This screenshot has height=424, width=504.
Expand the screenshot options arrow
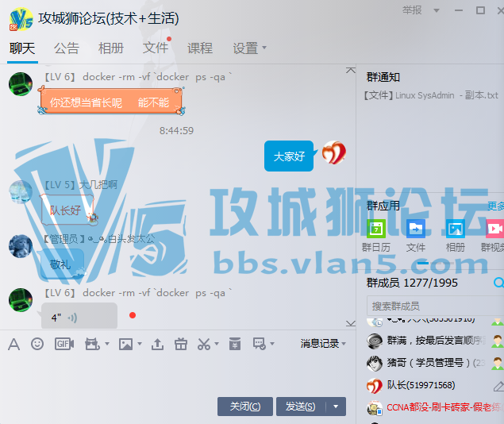217,344
